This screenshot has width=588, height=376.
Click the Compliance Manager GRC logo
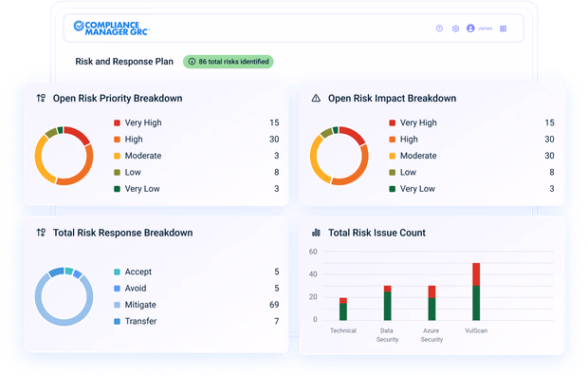[111, 28]
